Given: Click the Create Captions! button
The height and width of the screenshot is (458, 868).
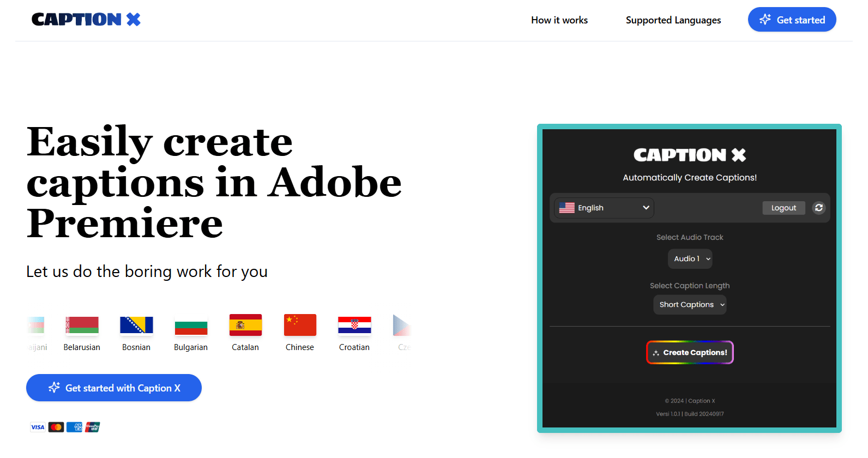Looking at the screenshot, I should (690, 352).
